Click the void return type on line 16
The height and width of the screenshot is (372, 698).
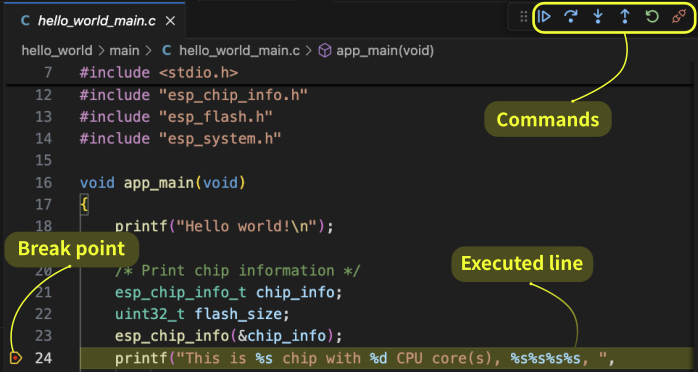pyautogui.click(x=97, y=182)
